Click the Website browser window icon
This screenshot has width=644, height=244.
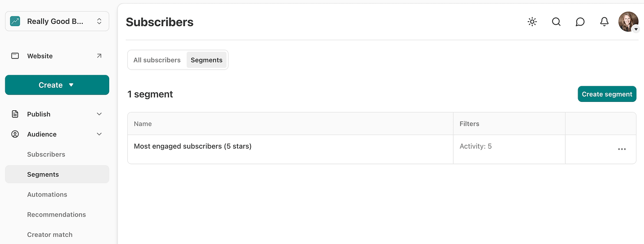pyautogui.click(x=15, y=56)
